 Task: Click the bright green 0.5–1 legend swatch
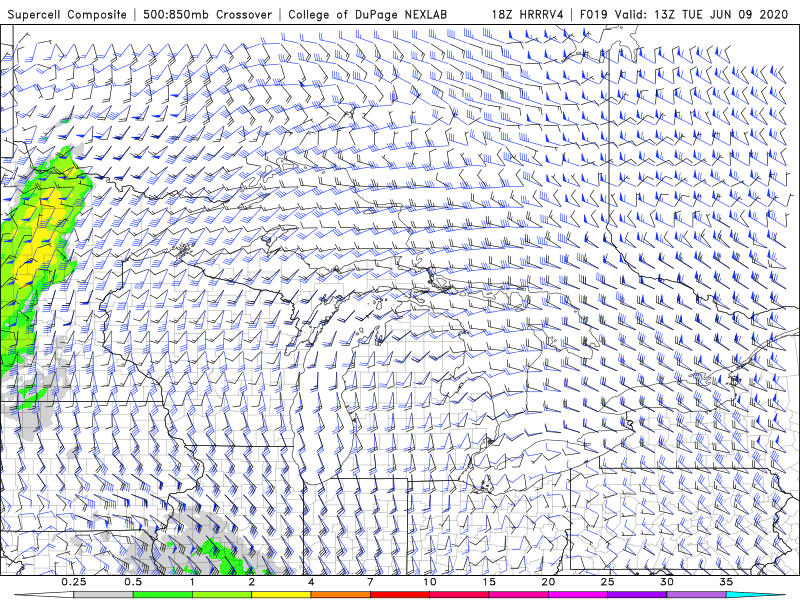pyautogui.click(x=163, y=595)
